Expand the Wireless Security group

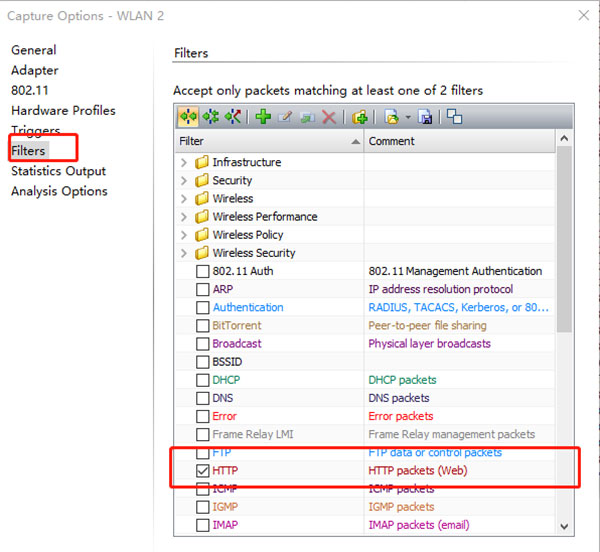point(184,253)
